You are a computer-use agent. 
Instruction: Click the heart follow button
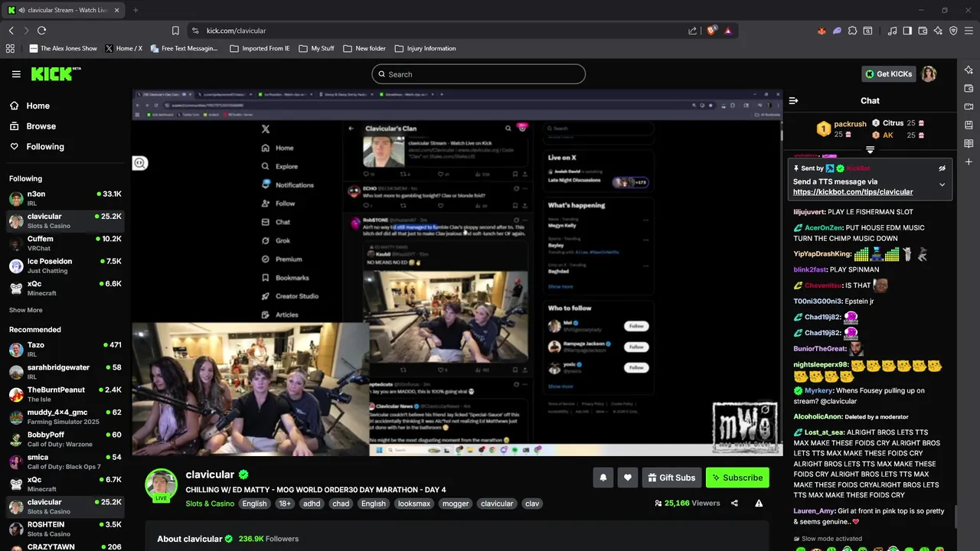coord(627,478)
